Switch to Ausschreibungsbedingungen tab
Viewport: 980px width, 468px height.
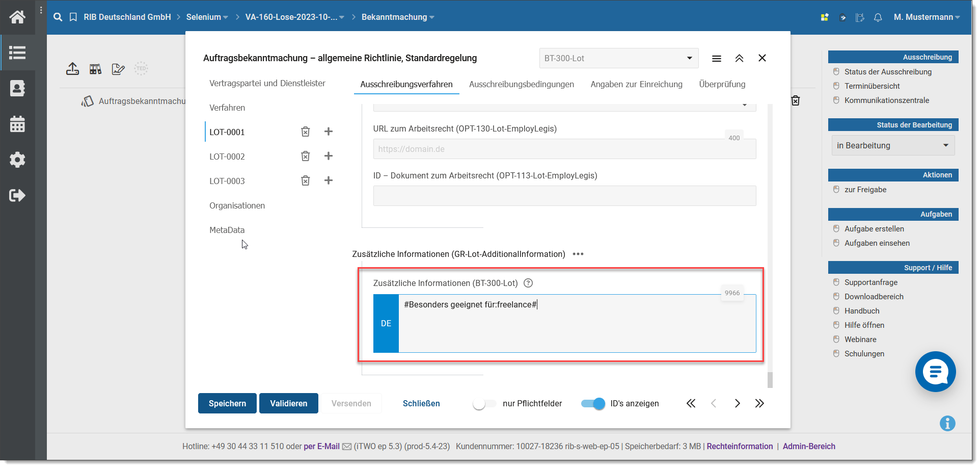pyautogui.click(x=522, y=84)
